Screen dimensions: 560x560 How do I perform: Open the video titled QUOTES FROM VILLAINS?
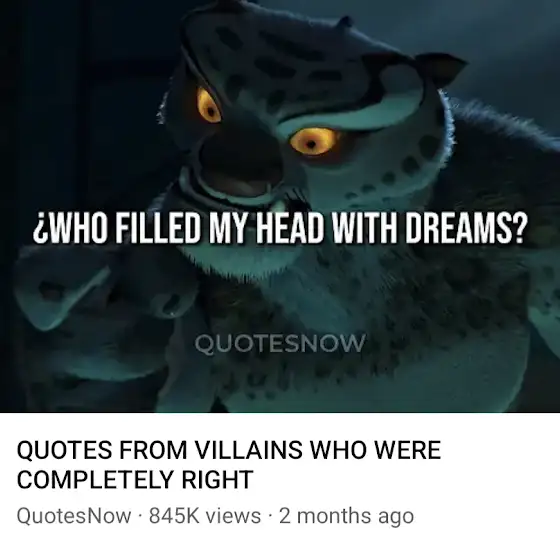pyautogui.click(x=229, y=465)
